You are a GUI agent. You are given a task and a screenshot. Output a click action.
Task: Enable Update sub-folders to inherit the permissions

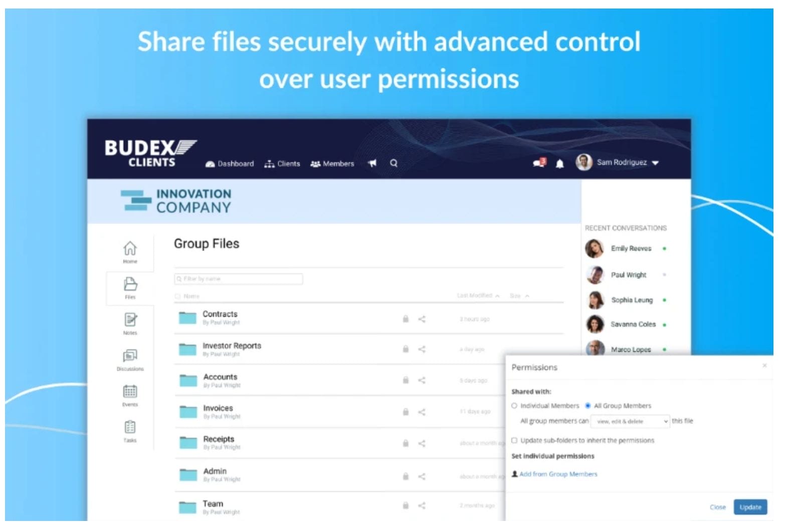[x=514, y=440]
